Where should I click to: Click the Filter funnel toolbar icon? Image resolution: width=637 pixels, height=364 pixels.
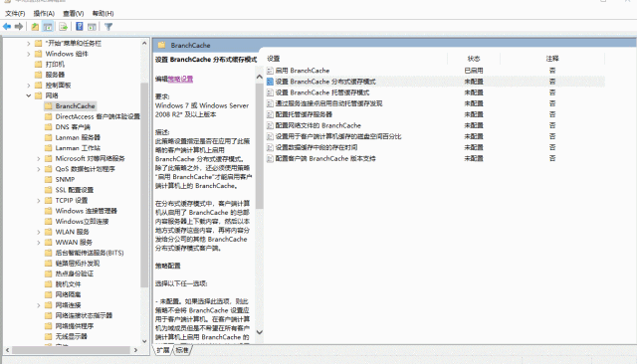pyautogui.click(x=108, y=27)
